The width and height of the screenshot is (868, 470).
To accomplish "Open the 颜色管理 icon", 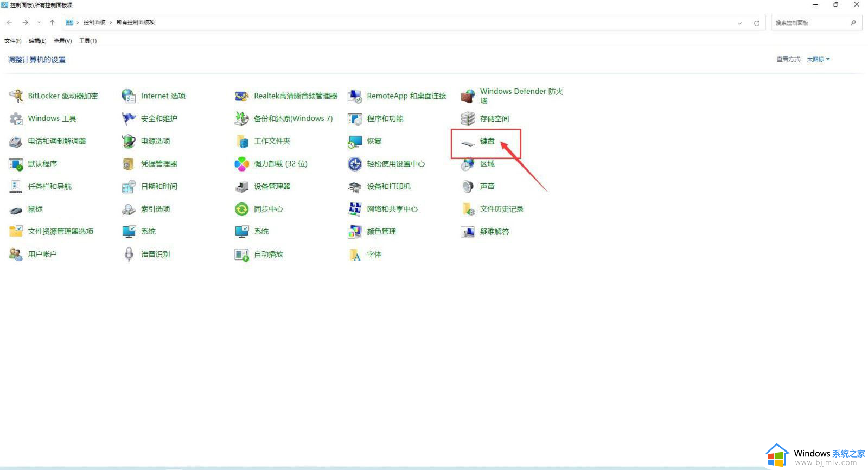I will click(x=355, y=232).
